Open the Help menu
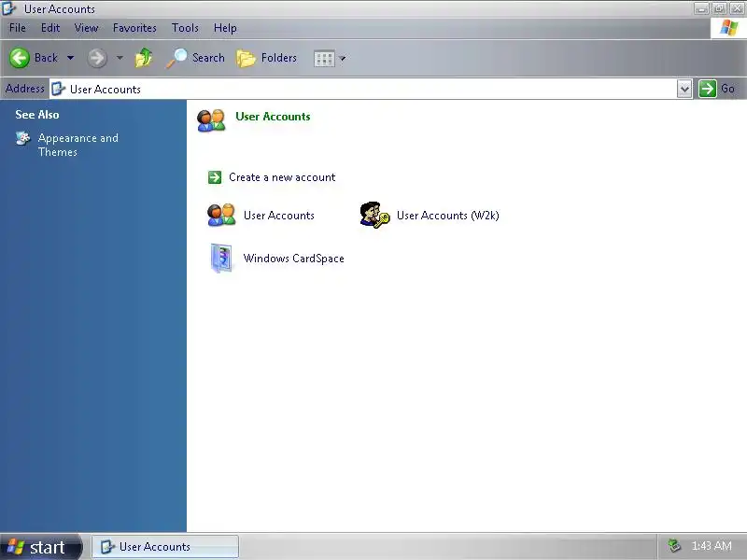The height and width of the screenshot is (560, 747). tap(225, 28)
